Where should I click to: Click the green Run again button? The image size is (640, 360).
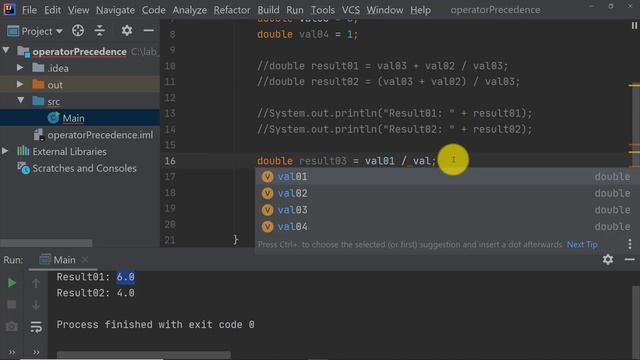point(11,282)
